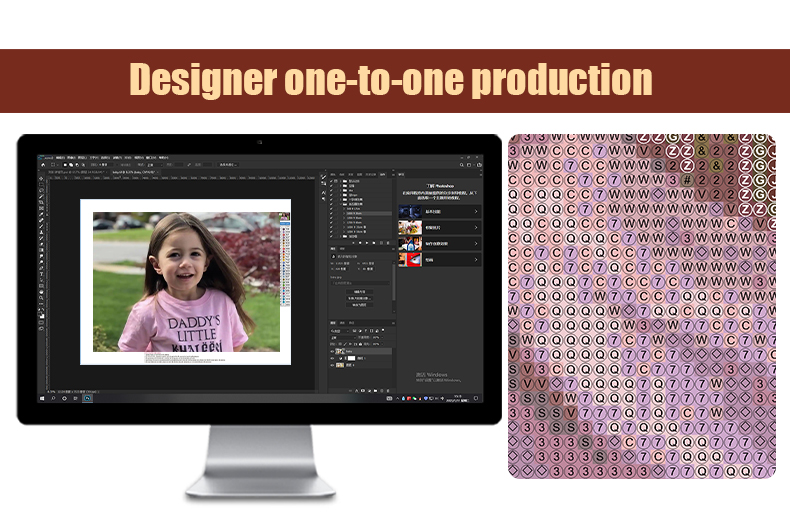Toggle the layer filter on/off switch
790x512 pixels.
pyautogui.click(x=383, y=330)
